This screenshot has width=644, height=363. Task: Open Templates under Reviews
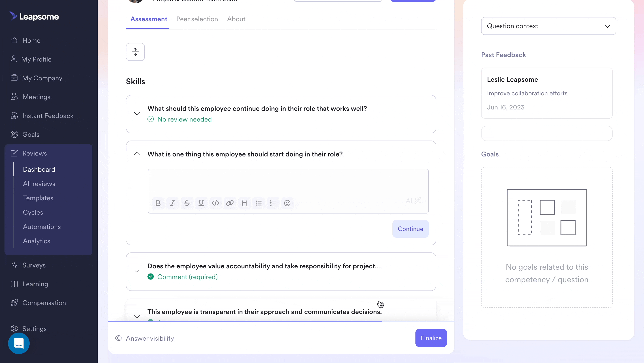[x=38, y=198]
